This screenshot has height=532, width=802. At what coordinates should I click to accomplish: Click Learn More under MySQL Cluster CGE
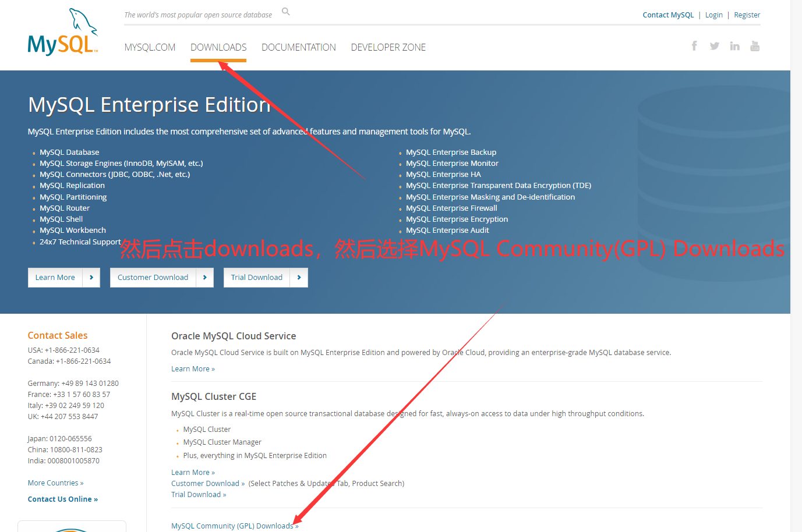click(193, 473)
